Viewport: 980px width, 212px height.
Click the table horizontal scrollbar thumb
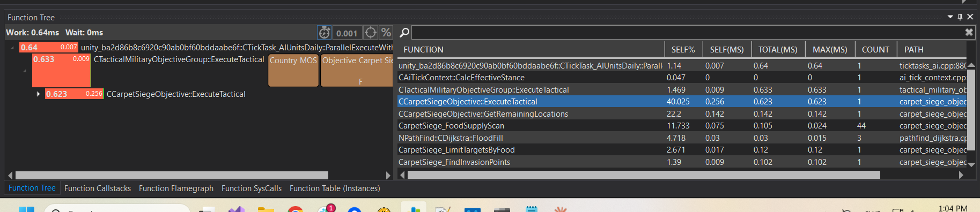pyautogui.click(x=644, y=175)
